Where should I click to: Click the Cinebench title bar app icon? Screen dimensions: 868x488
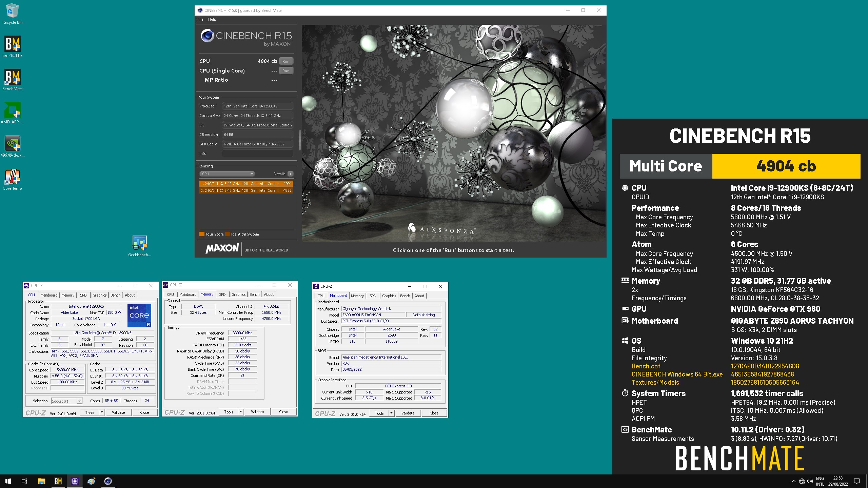[x=200, y=11]
